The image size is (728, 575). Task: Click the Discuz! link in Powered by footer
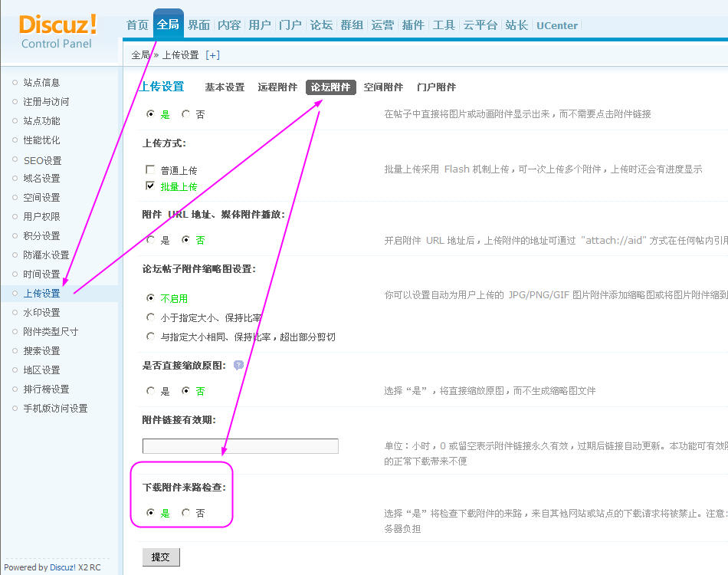63,567
